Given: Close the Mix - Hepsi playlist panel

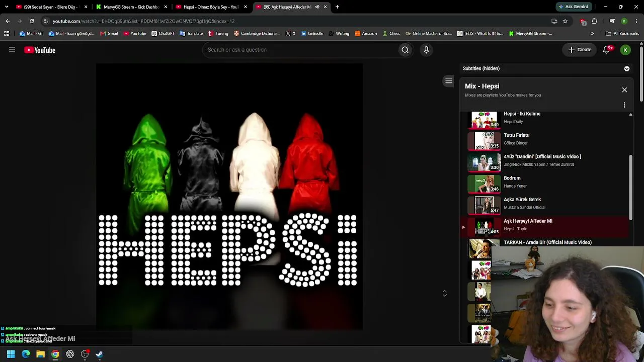Looking at the screenshot, I should (624, 90).
